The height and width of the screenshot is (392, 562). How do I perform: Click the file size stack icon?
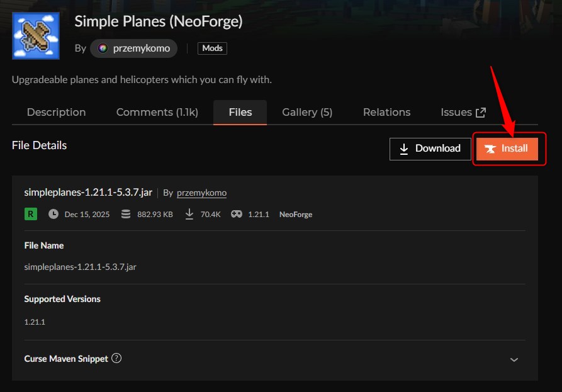coord(126,214)
